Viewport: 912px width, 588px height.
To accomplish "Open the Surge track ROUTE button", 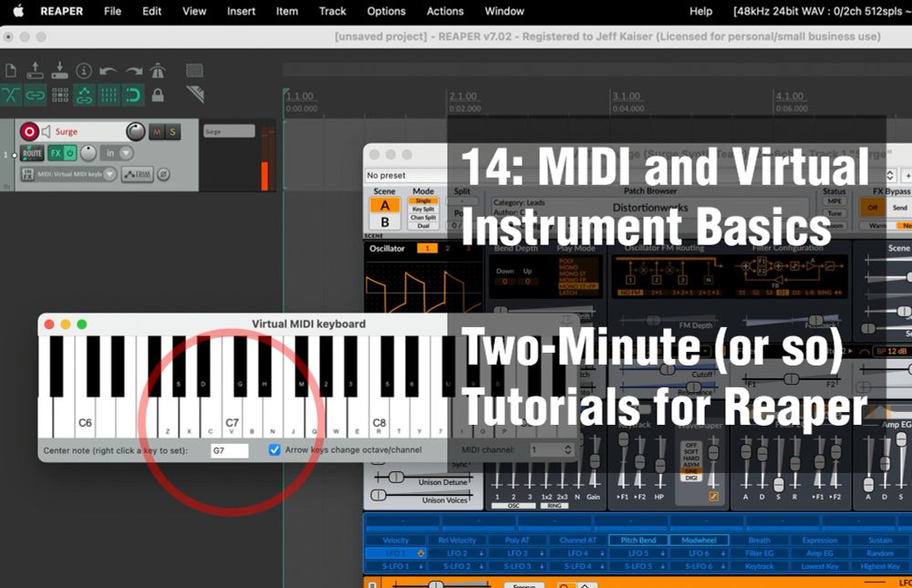I will tap(32, 153).
